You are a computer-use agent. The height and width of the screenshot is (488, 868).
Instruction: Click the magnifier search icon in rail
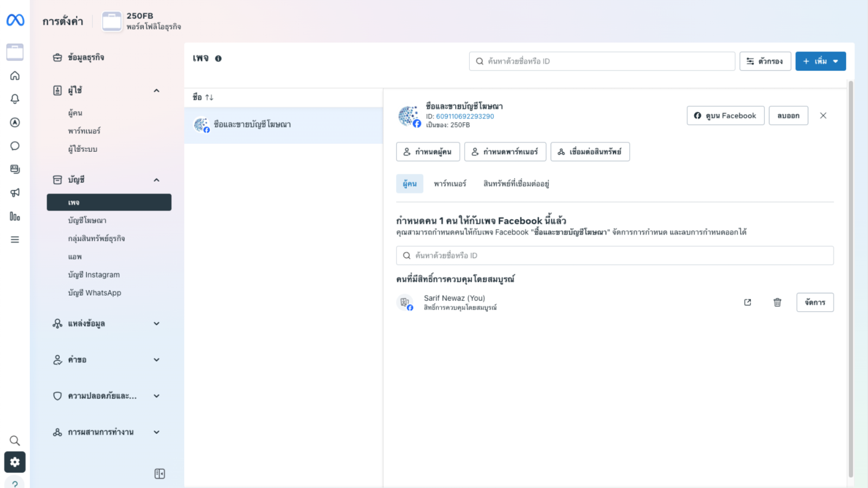coord(15,440)
